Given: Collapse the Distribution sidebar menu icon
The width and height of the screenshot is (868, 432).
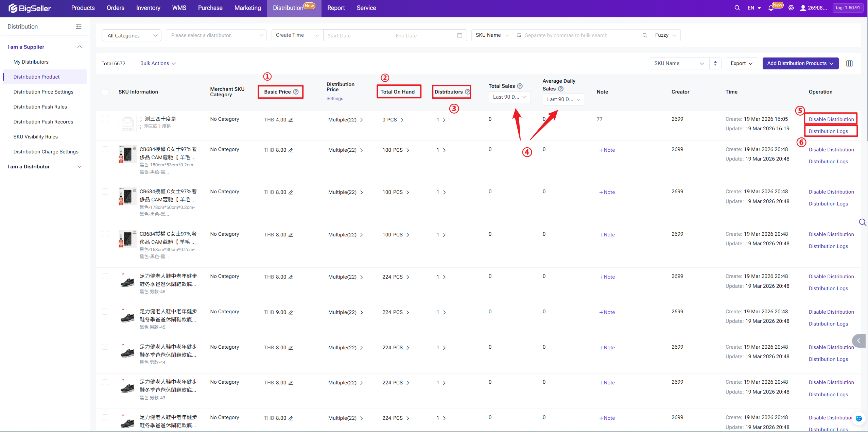Looking at the screenshot, I should pyautogui.click(x=79, y=27).
